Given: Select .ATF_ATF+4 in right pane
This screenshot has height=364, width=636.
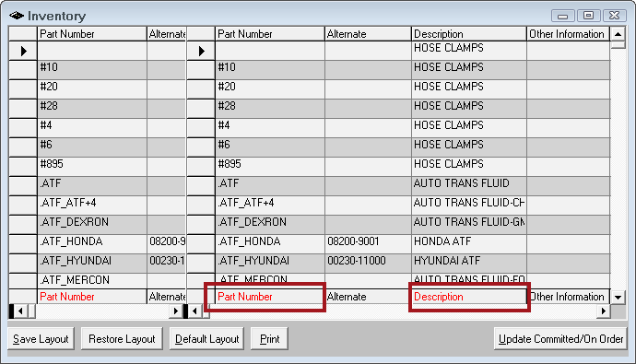Looking at the screenshot, I should 270,205.
